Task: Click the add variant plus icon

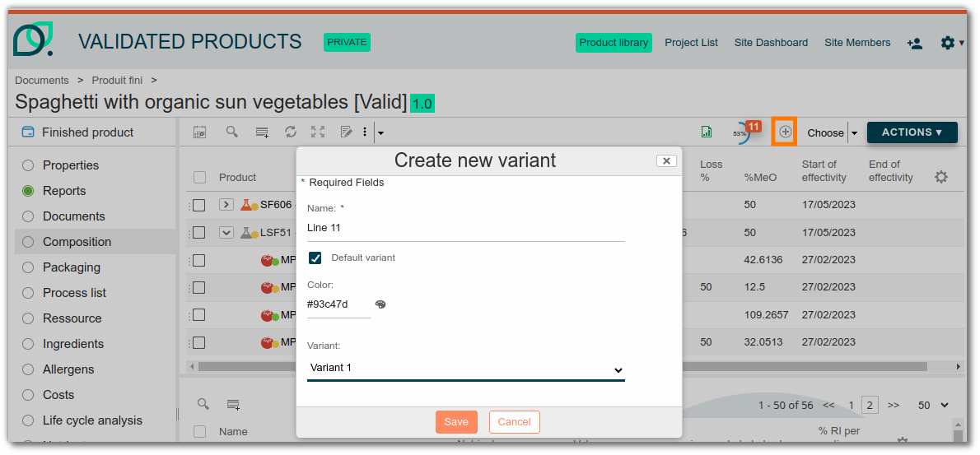Action: (x=785, y=132)
